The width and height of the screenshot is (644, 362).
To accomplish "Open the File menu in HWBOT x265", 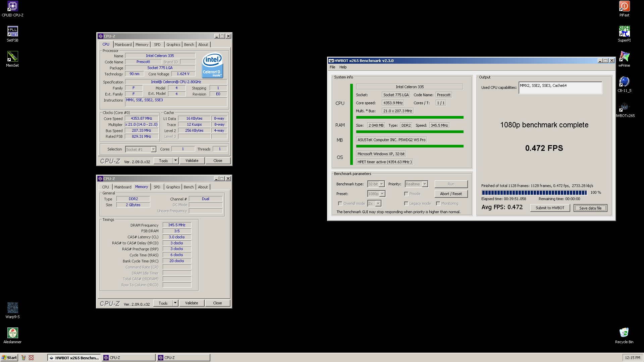I will click(332, 67).
